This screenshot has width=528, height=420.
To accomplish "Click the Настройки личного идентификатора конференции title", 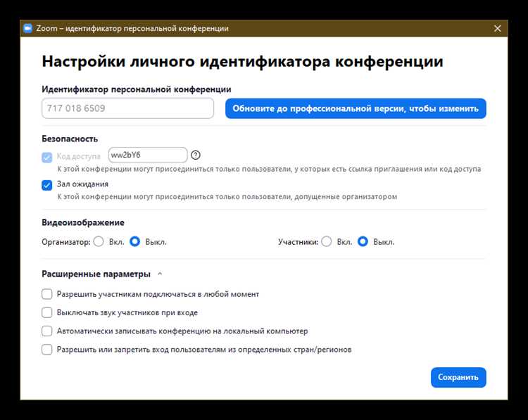I will [242, 62].
